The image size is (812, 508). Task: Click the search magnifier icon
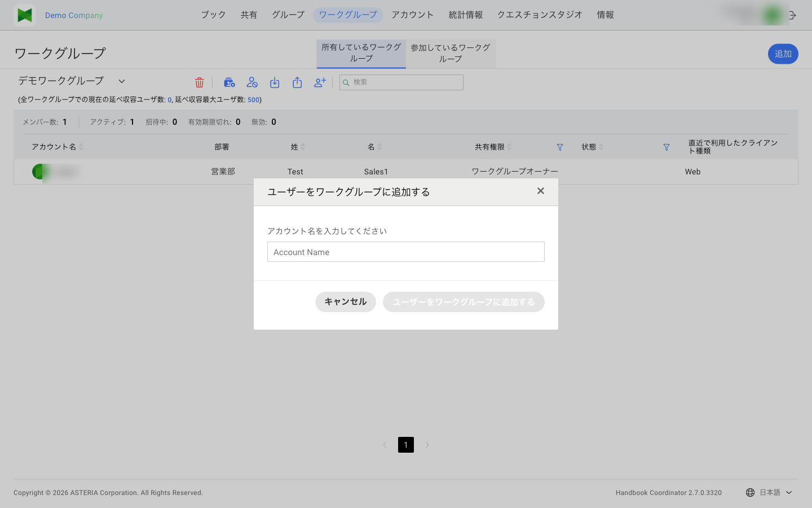[346, 82]
